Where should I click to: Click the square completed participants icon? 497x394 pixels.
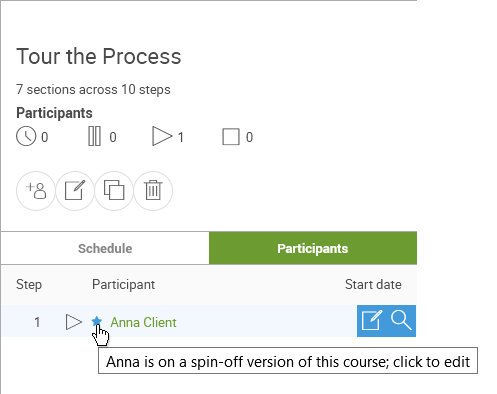(x=231, y=137)
